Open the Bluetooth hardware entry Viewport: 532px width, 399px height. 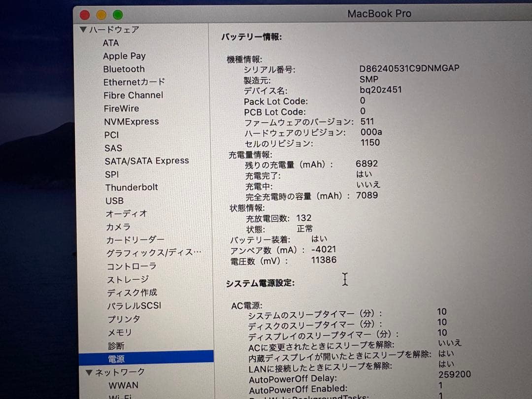click(x=124, y=69)
